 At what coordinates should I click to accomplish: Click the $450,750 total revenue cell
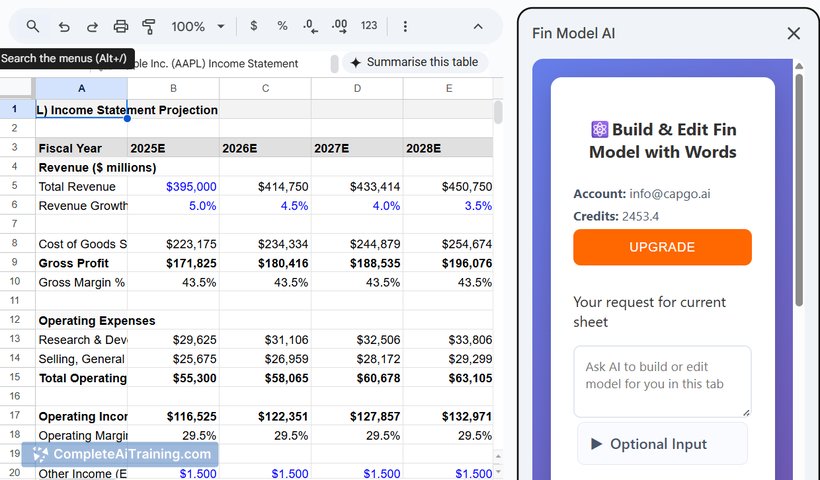448,187
